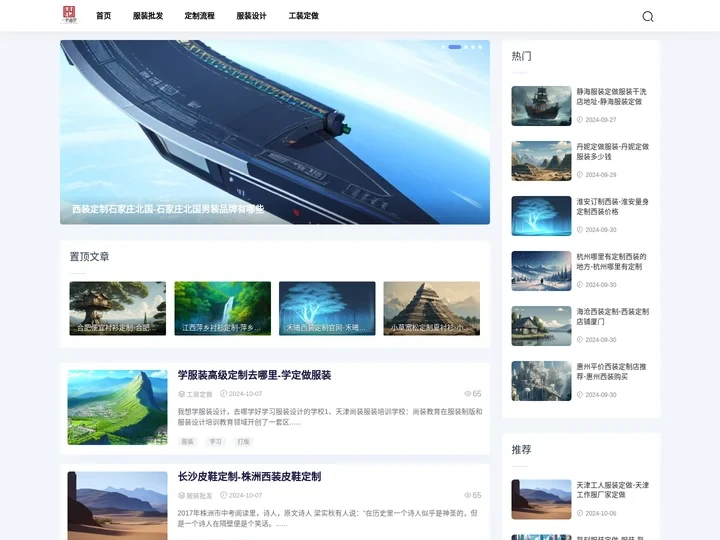Image resolution: width=720 pixels, height=540 pixels.
Task: Open the 工装定做 category tag under first article
Action: [199, 394]
